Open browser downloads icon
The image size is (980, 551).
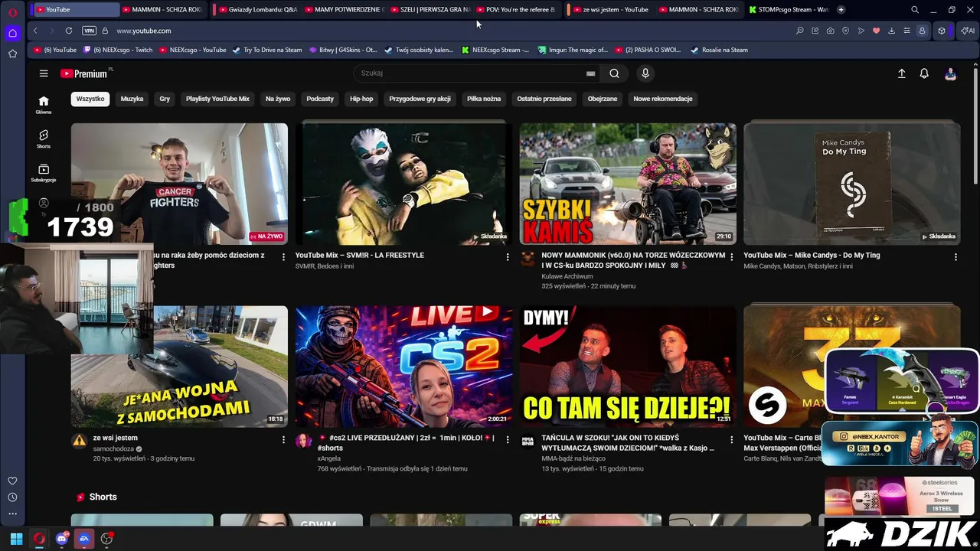tap(892, 31)
